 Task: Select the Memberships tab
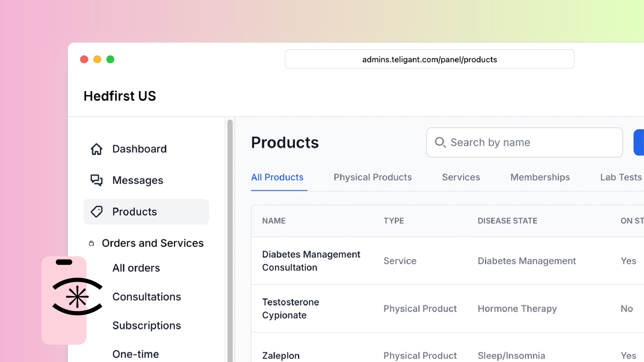[x=540, y=177]
